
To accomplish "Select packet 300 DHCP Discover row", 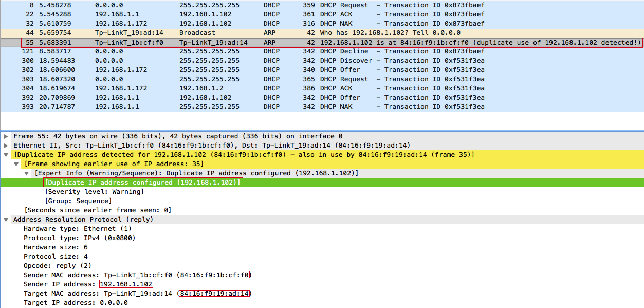I will tap(322, 61).
